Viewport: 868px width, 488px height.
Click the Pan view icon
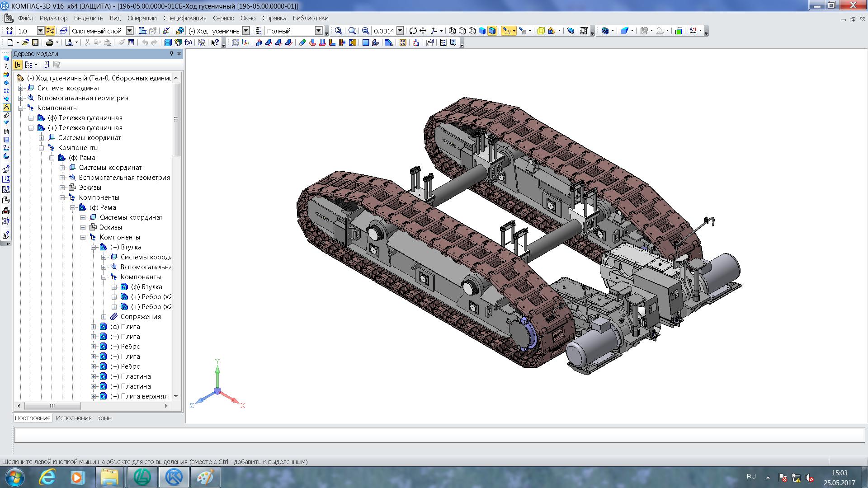point(423,31)
